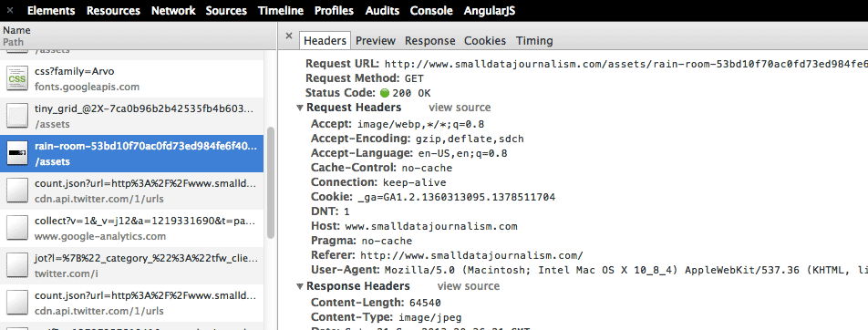Open the Network tab
868x330 pixels.
pos(173,11)
